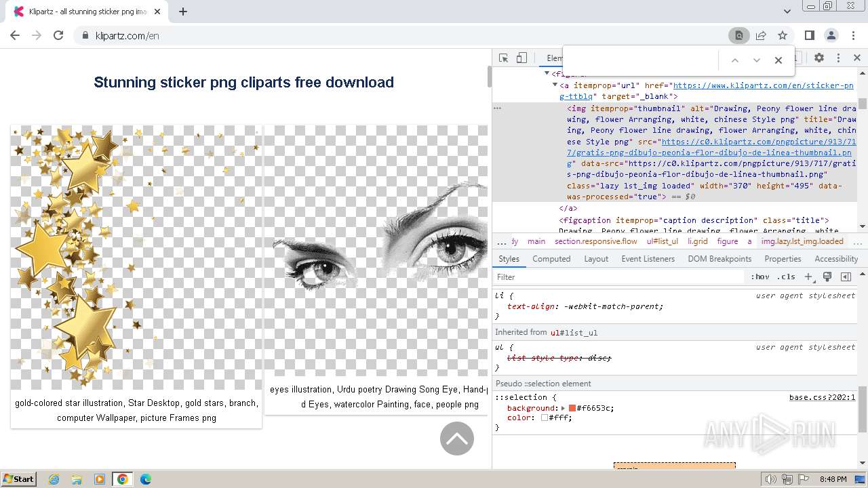868x488 pixels.
Task: Expand the background shorthand property triangle
Action: [564, 408]
